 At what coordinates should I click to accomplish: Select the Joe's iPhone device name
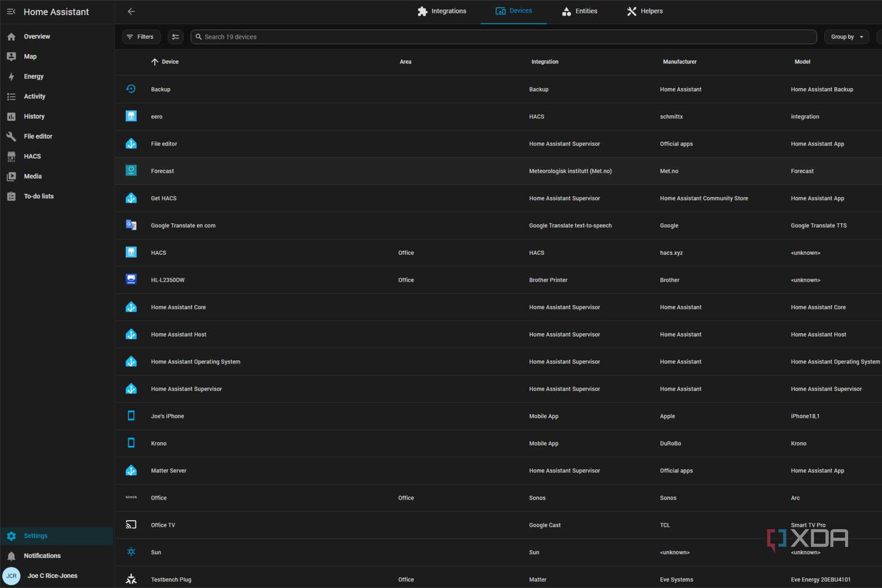click(167, 416)
